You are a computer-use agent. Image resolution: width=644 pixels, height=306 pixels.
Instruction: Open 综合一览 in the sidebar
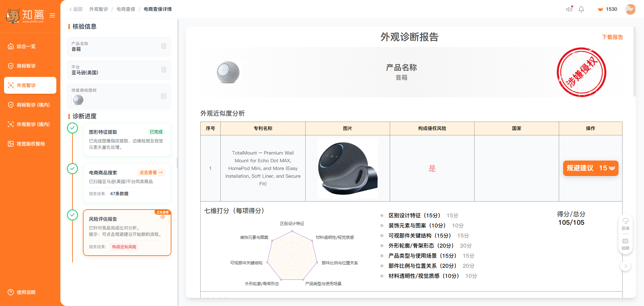tap(30, 46)
